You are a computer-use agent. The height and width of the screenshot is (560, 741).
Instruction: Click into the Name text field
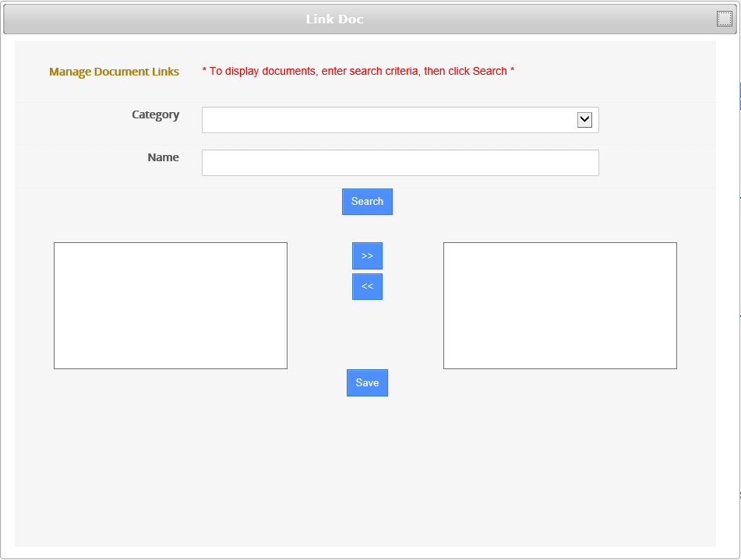(400, 163)
